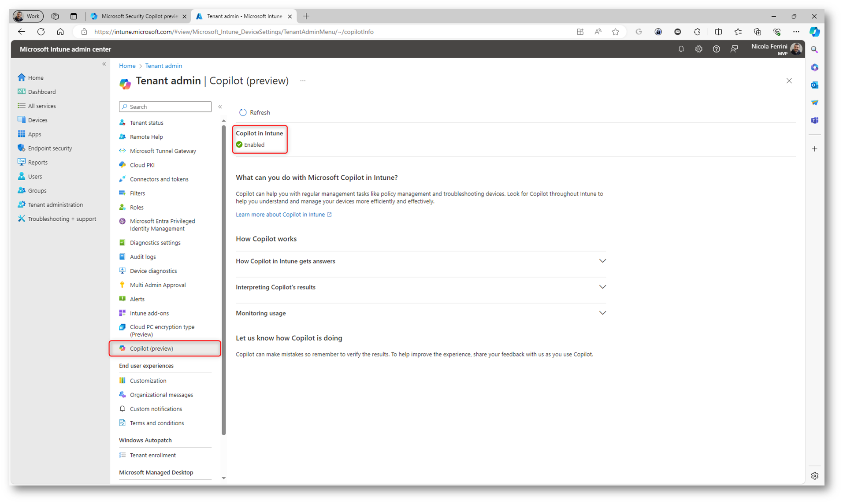
Task: Select Copilot (preview) menu item
Action: pos(165,348)
